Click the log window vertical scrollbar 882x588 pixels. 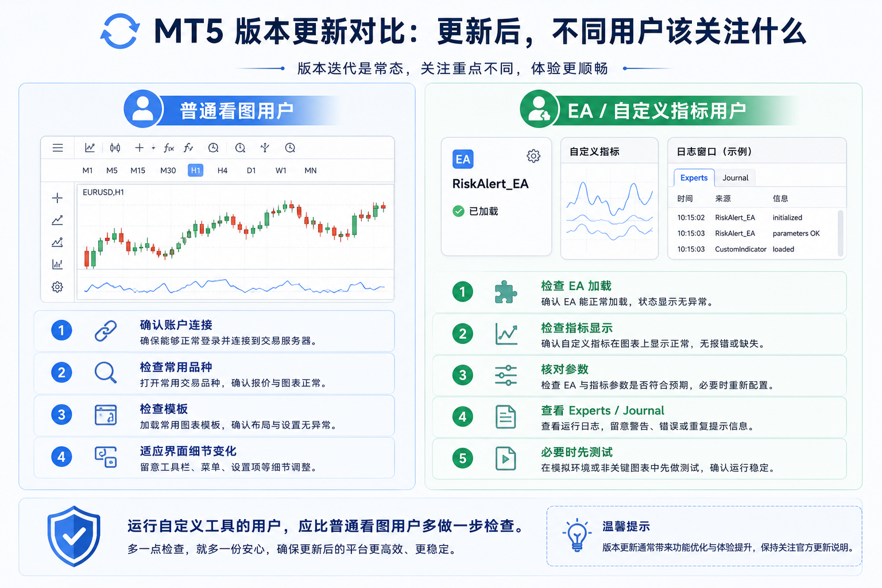841,233
